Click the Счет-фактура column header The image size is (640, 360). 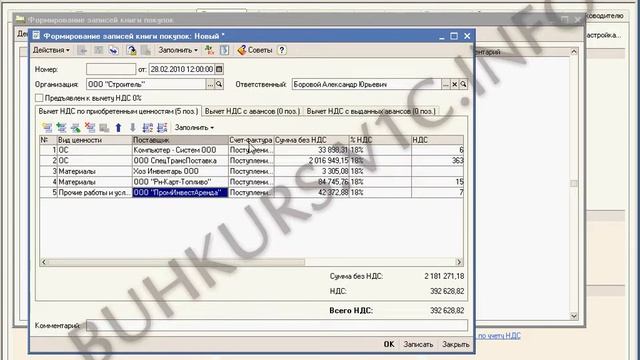click(251, 140)
